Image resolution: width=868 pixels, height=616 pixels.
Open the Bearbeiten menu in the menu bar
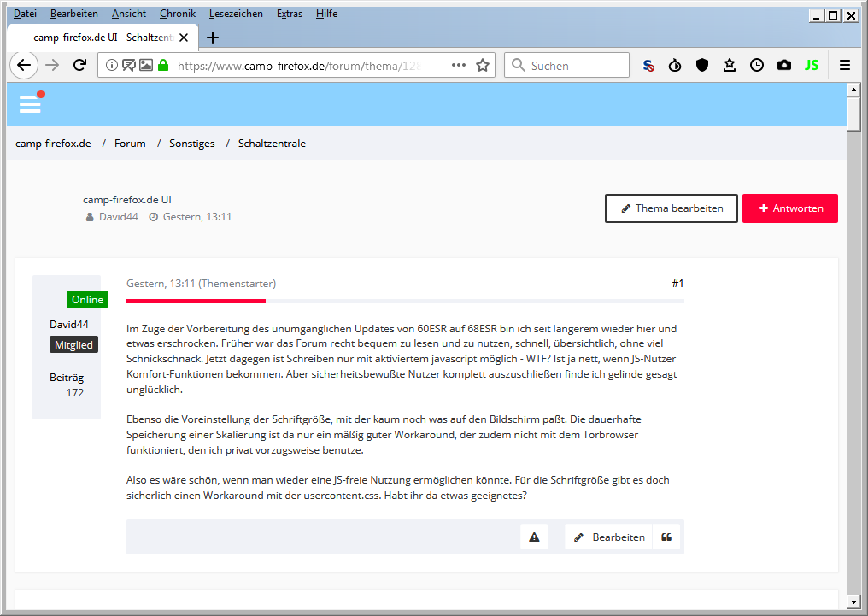tap(74, 14)
